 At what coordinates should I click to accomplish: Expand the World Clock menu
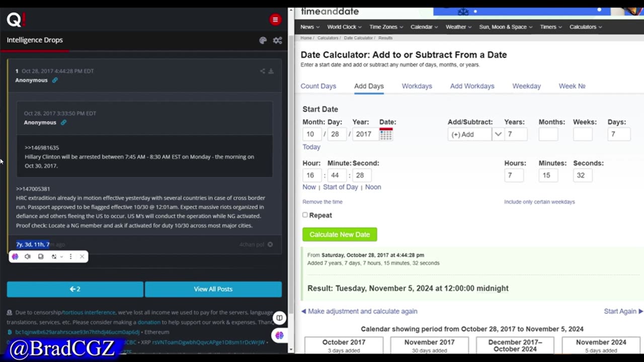click(344, 27)
